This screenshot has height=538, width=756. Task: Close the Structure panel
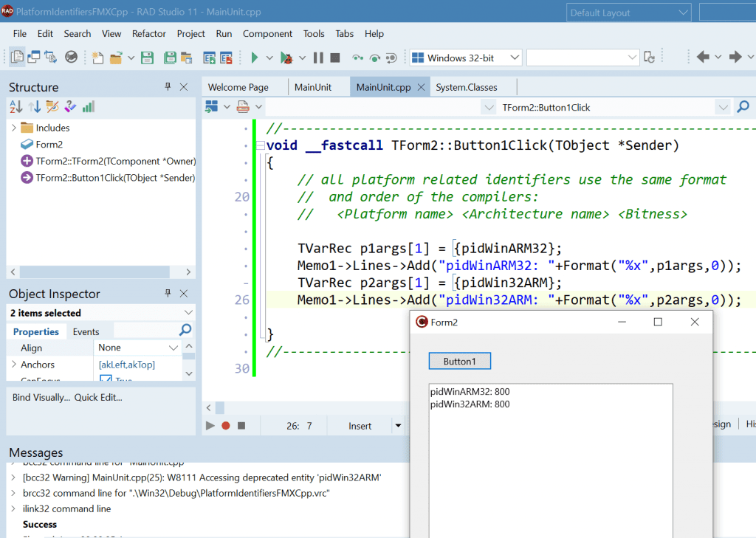tap(184, 87)
